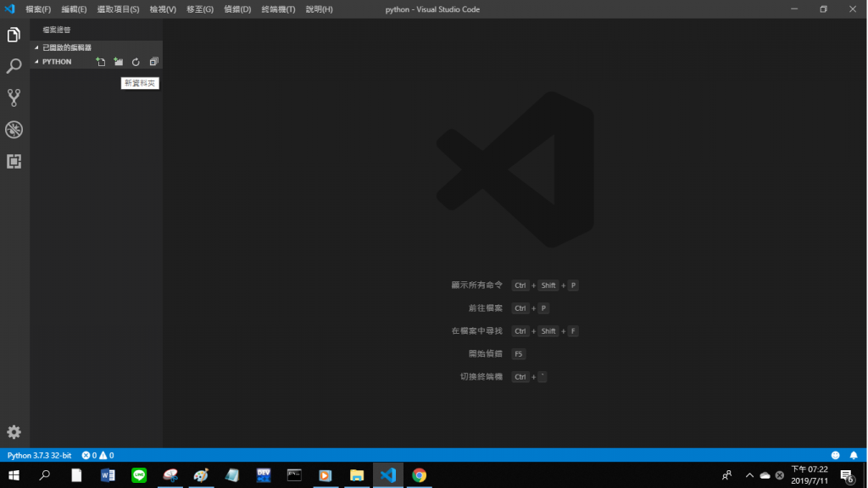Open the 偵錯(D) menu

click(x=237, y=9)
